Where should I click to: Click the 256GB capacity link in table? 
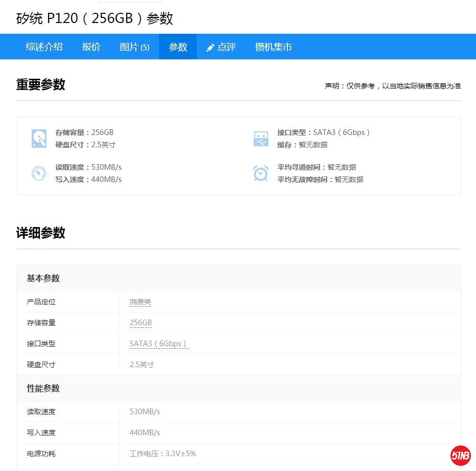141,323
